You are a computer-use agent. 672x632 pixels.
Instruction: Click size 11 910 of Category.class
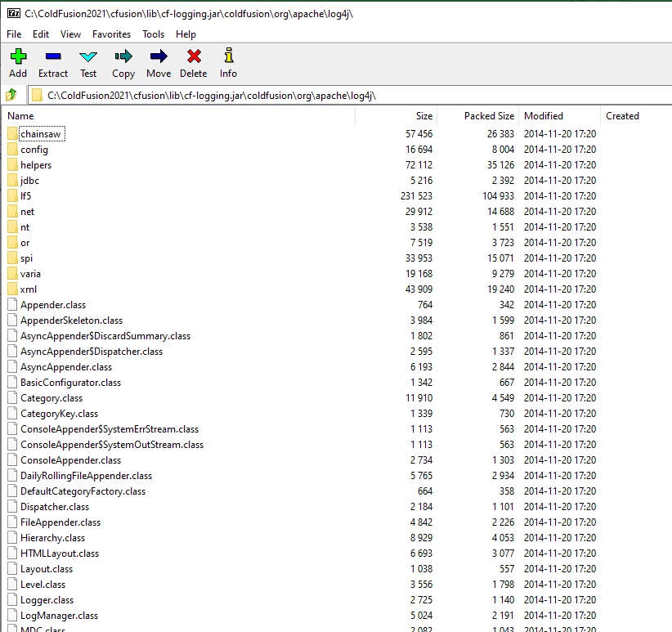click(419, 398)
